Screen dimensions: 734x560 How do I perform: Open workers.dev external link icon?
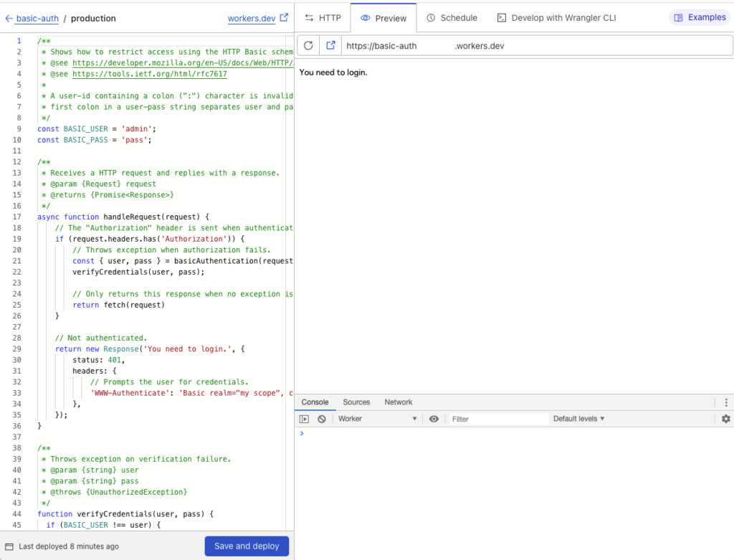coord(284,18)
